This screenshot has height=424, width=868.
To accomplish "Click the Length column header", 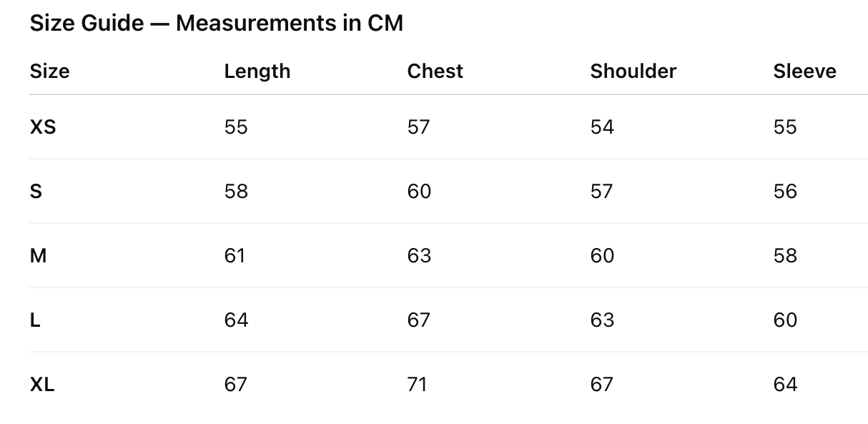I will coord(257,72).
